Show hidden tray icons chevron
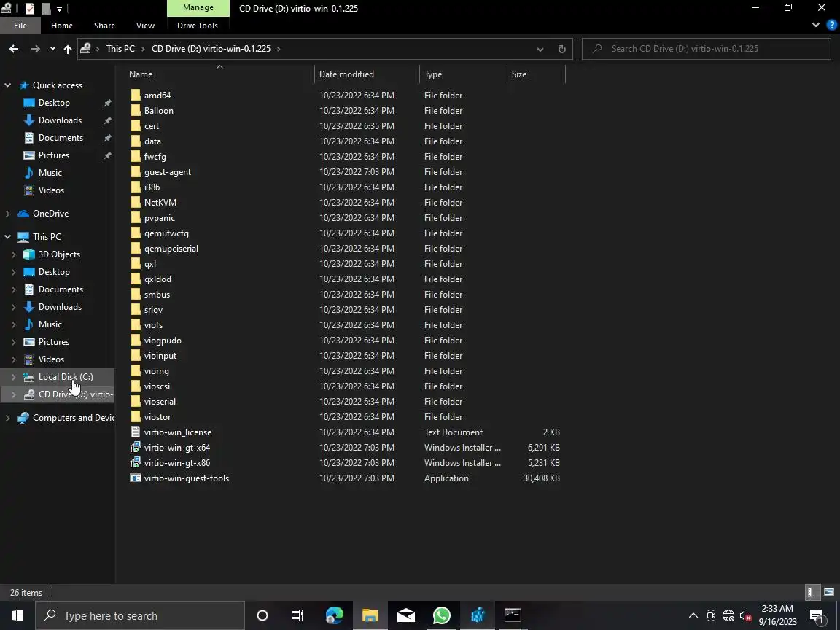Viewport: 840px width, 630px height. pos(693,615)
